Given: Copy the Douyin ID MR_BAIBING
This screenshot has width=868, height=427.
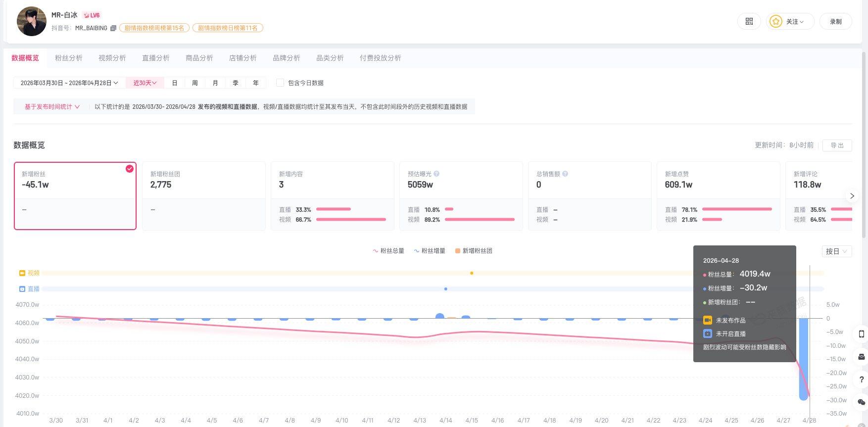Looking at the screenshot, I should click(113, 28).
